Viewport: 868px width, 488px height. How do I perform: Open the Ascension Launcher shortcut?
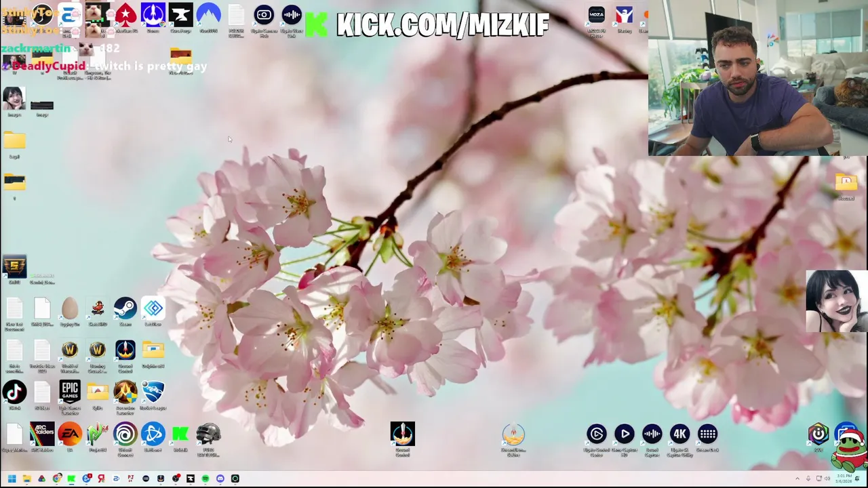point(125,392)
